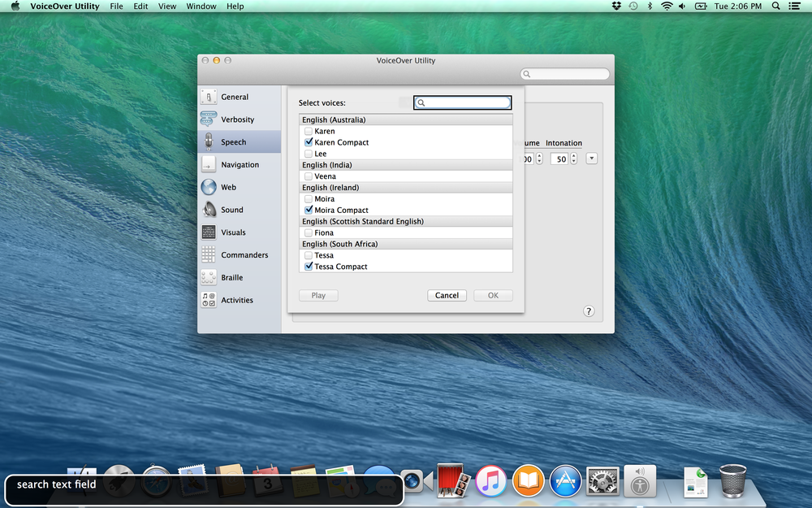Open the Wi-Fi status menu
Image resolution: width=812 pixels, height=508 pixels.
667,7
